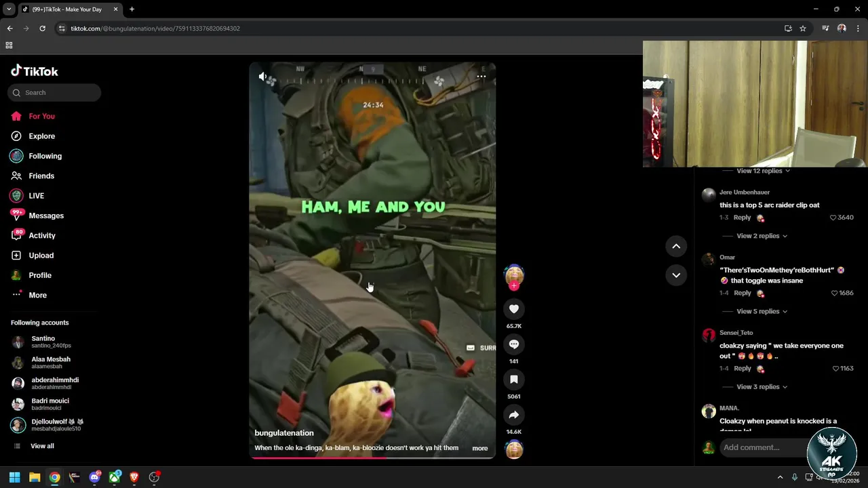This screenshot has width=868, height=488.
Task: Open Badri mouici's followed account
Action: pyautogui.click(x=51, y=404)
